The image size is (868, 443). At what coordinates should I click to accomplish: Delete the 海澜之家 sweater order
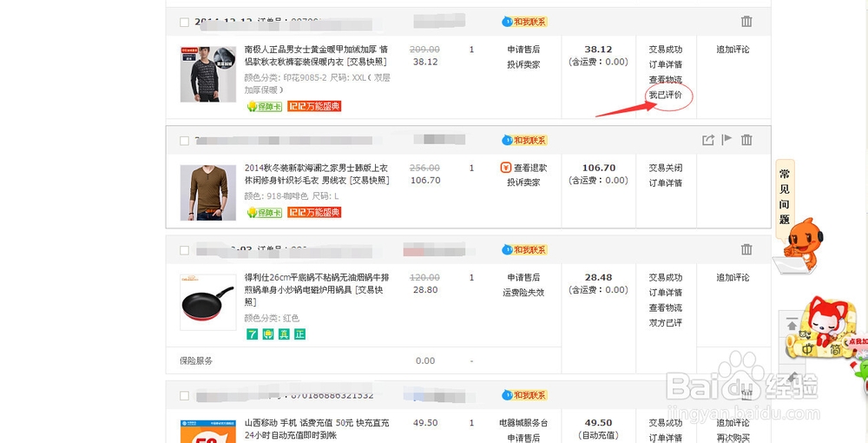746,140
